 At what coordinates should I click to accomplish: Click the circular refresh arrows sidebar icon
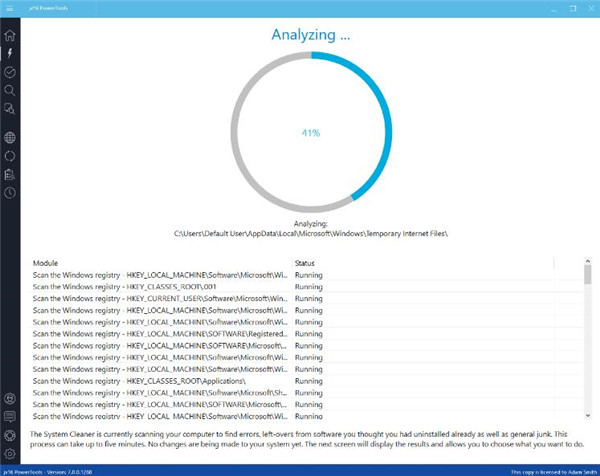click(10, 156)
